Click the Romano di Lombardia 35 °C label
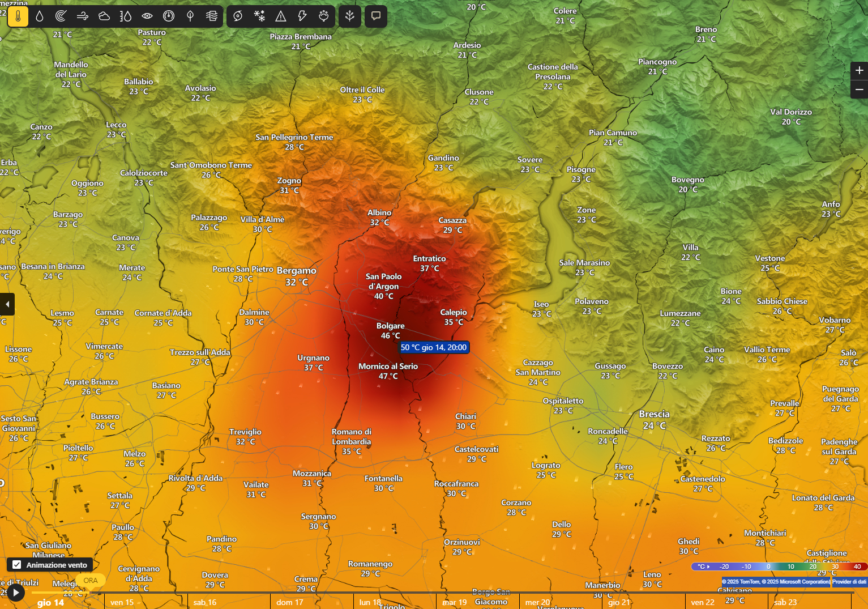Screen dimensions: 868x609 click(x=352, y=441)
